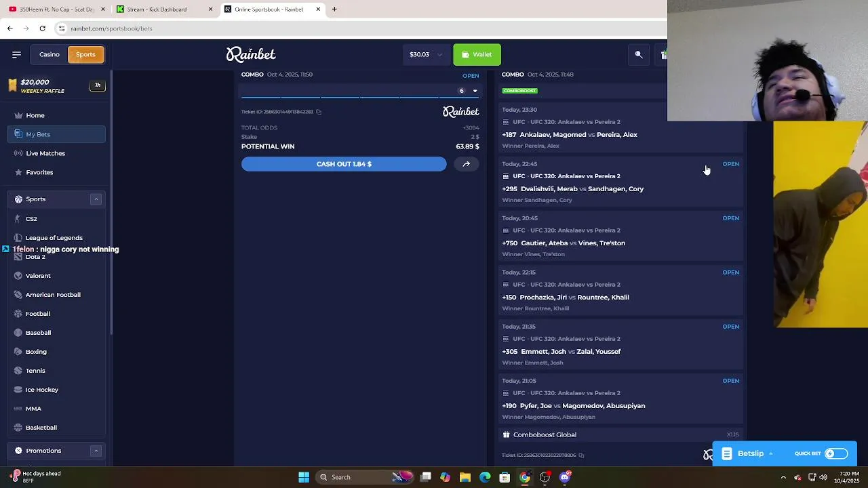Open Microsoft Edge from taskbar

[485, 477]
